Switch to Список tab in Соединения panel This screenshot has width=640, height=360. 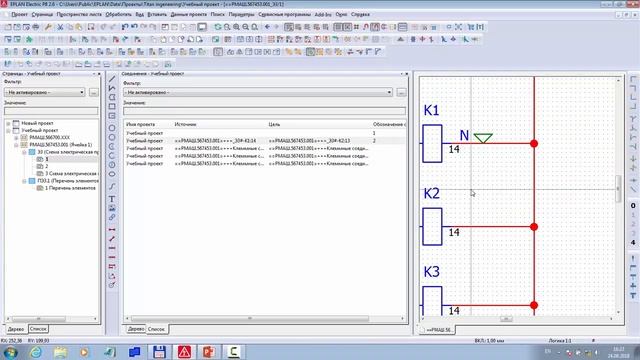click(157, 329)
